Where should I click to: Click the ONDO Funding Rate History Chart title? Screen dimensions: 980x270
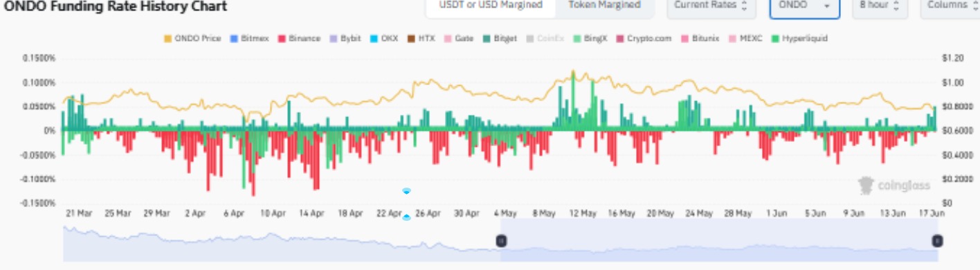115,6
